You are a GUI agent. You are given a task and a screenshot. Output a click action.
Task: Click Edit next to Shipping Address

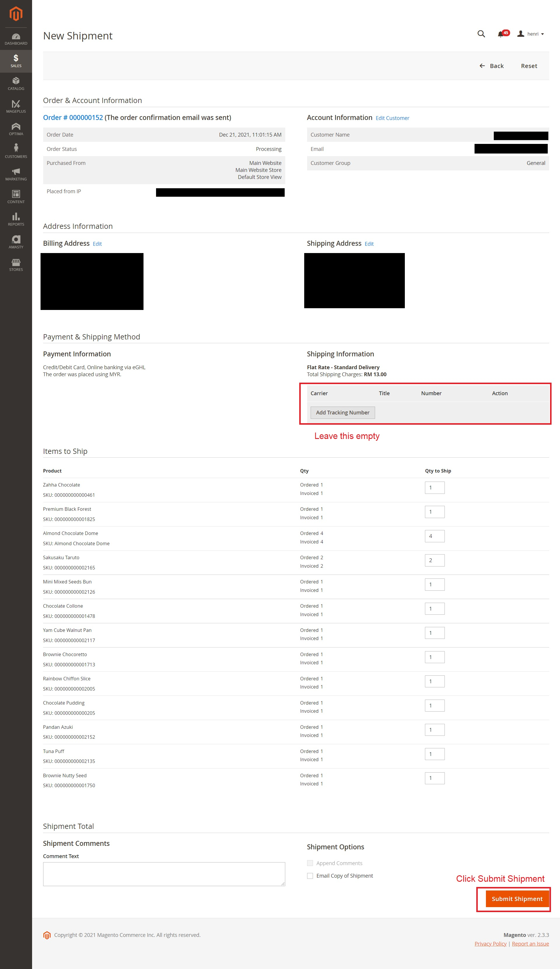point(369,244)
